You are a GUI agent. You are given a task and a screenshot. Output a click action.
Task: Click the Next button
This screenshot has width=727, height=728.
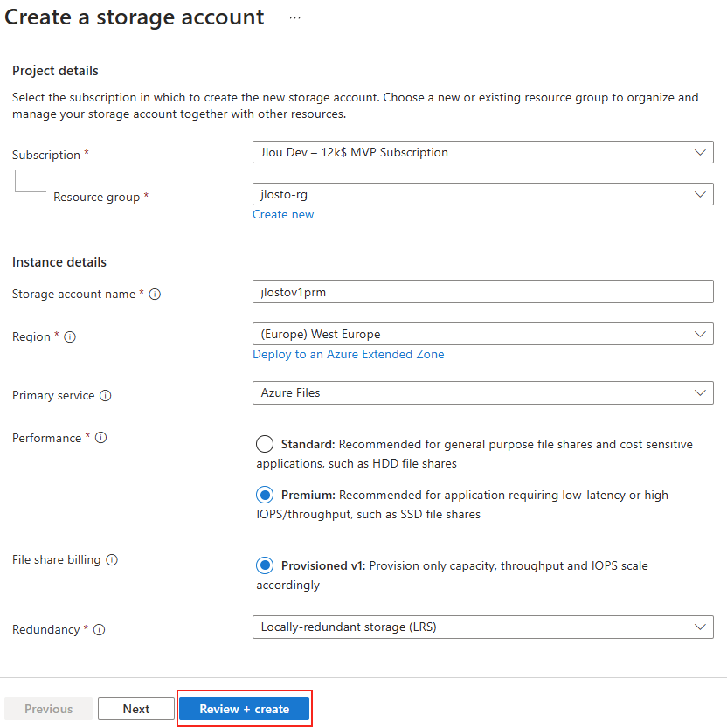point(136,709)
